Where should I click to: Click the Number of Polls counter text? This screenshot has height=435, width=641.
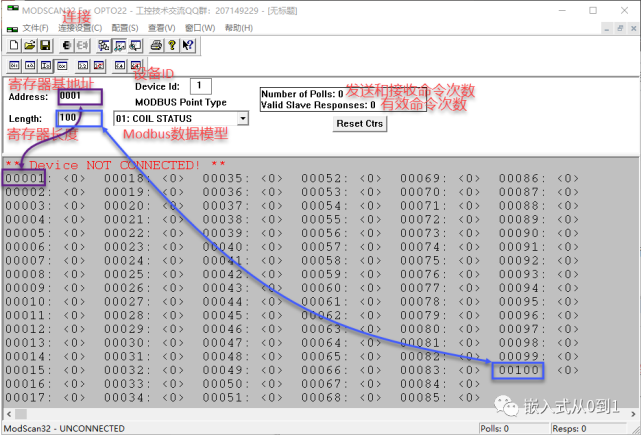pos(302,94)
